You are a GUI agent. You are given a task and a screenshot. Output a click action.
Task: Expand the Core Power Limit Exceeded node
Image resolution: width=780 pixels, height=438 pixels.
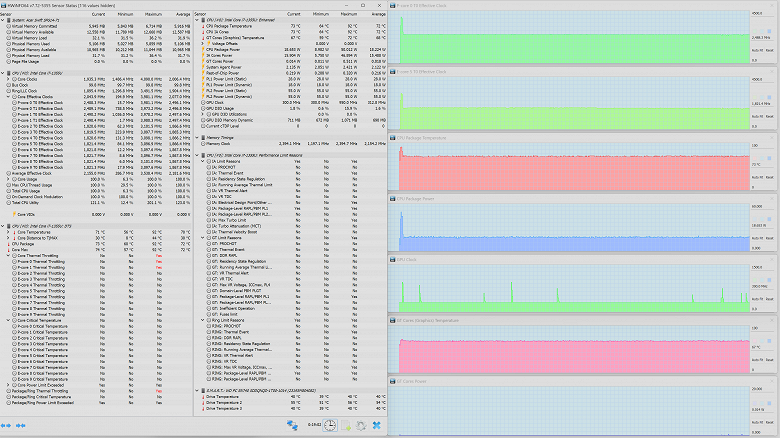(x=8, y=385)
